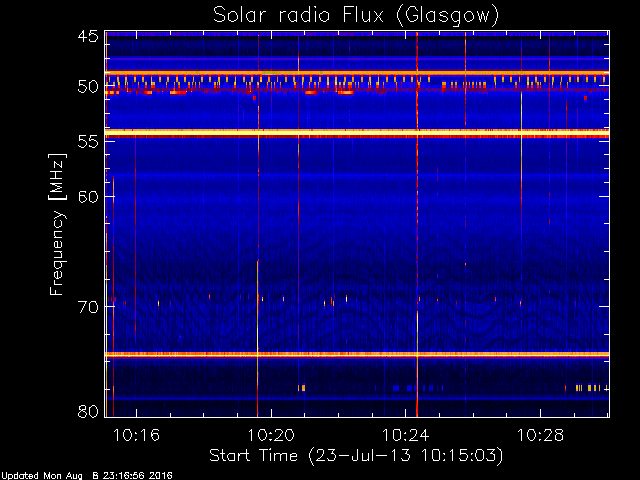Click the '10:28' time tick label

[x=540, y=435]
